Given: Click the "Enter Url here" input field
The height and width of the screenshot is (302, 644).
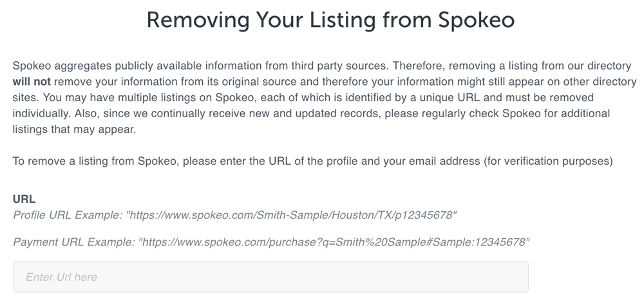Looking at the screenshot, I should [270, 277].
